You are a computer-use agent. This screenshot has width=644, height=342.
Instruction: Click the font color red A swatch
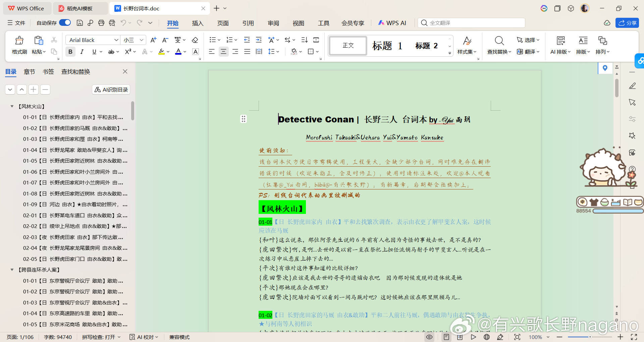click(x=178, y=52)
